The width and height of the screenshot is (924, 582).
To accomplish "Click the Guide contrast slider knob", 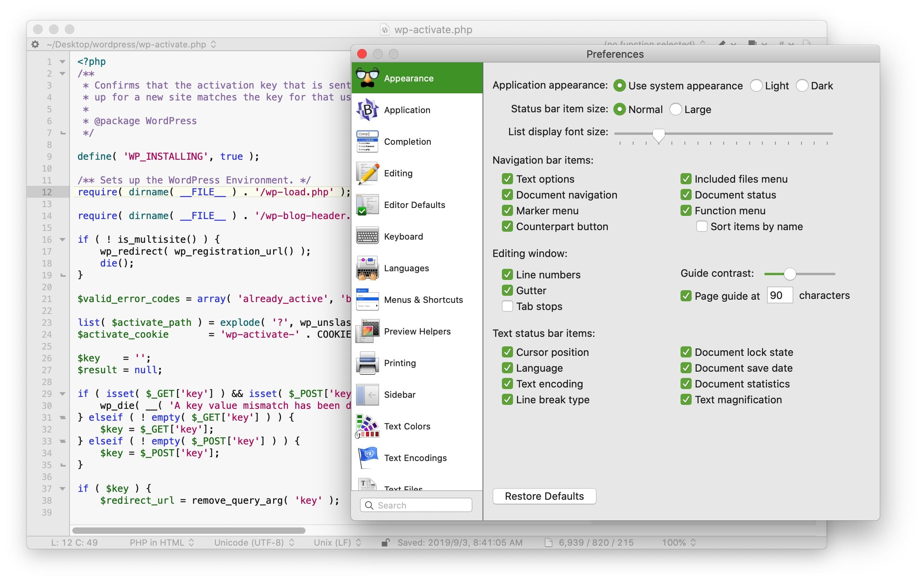I will click(789, 274).
